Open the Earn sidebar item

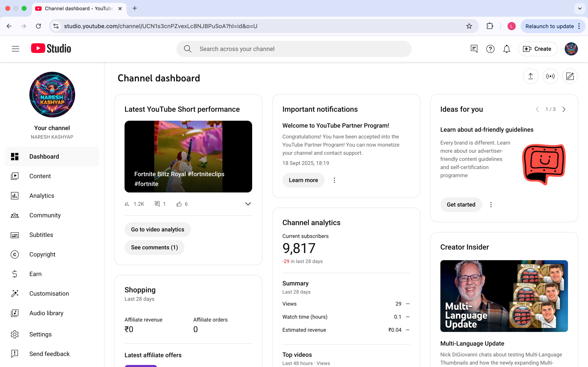[35, 274]
